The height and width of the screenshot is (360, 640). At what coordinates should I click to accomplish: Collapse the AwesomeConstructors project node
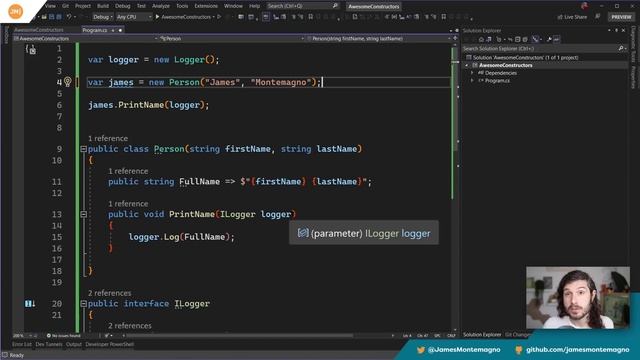point(467,65)
